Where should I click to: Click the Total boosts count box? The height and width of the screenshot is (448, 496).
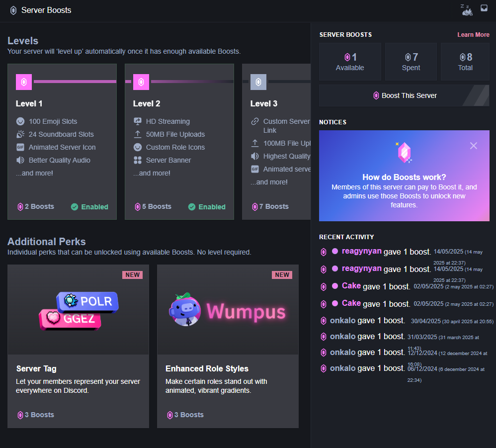click(465, 62)
